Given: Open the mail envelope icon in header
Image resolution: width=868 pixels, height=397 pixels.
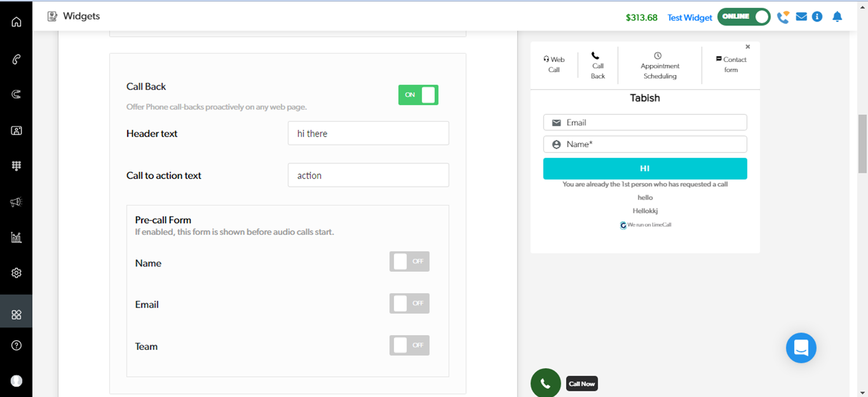Looking at the screenshot, I should [x=801, y=17].
